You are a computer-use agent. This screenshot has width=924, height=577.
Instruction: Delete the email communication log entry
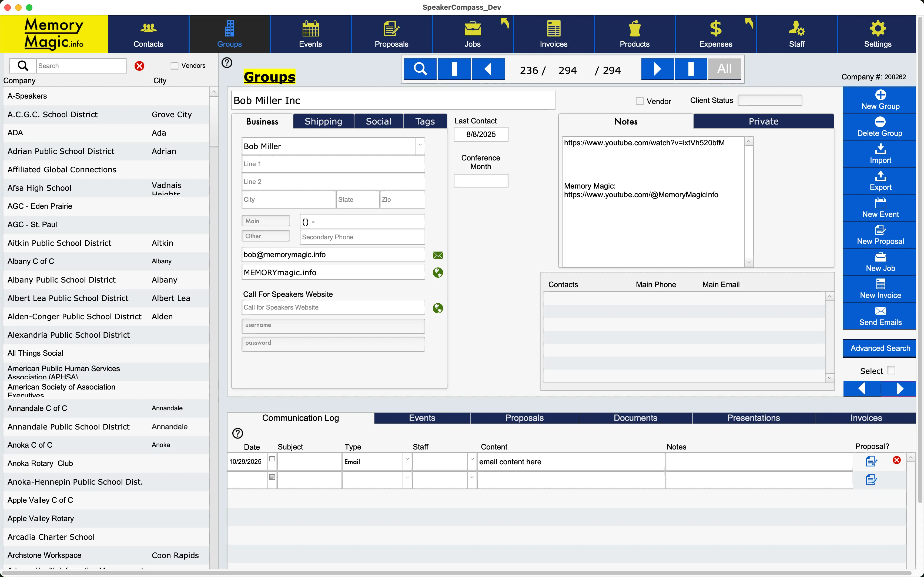tap(896, 460)
